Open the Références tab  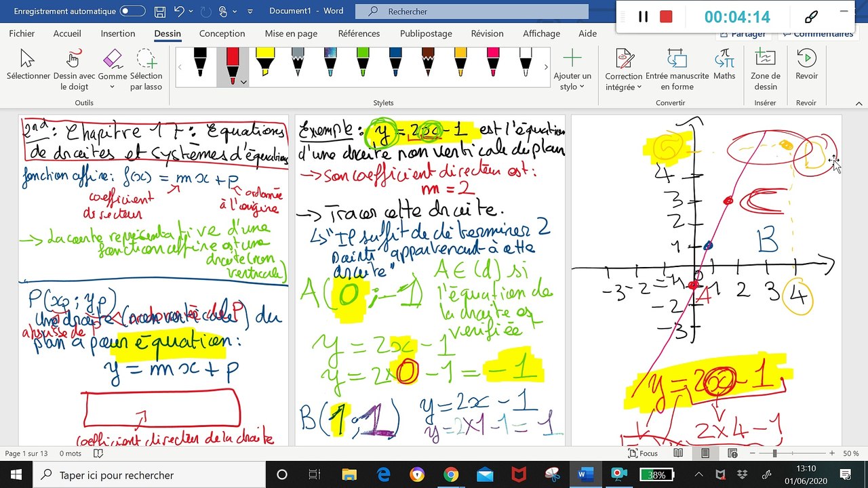click(x=359, y=33)
